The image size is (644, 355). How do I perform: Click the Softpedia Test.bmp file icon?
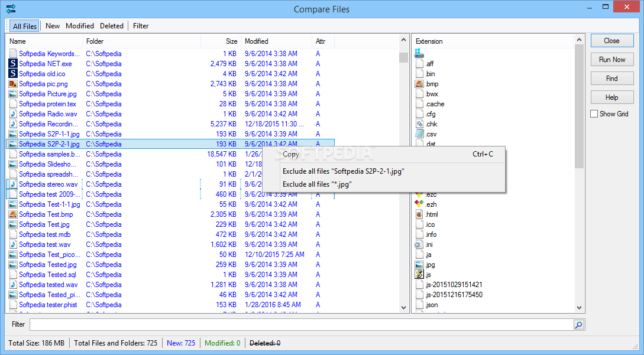13,214
